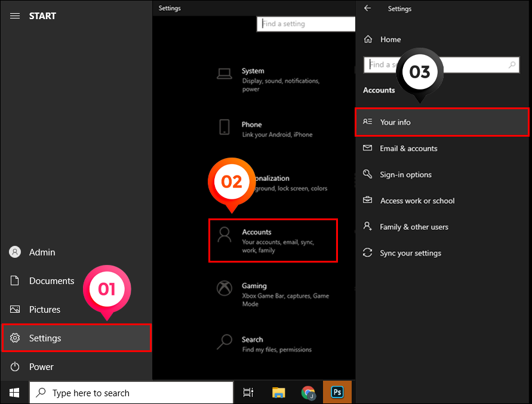Click 'Display, sound, notifications, power' description

tap(281, 85)
